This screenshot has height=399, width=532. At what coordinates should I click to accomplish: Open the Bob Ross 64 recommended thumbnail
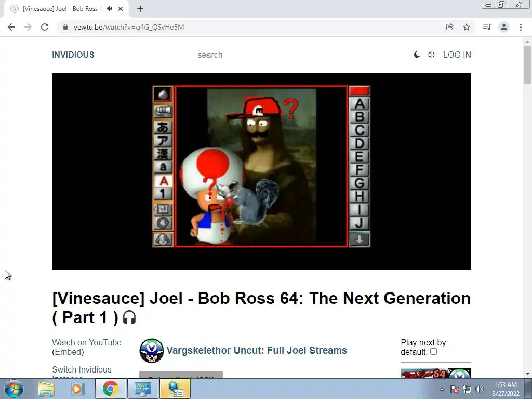click(x=436, y=373)
